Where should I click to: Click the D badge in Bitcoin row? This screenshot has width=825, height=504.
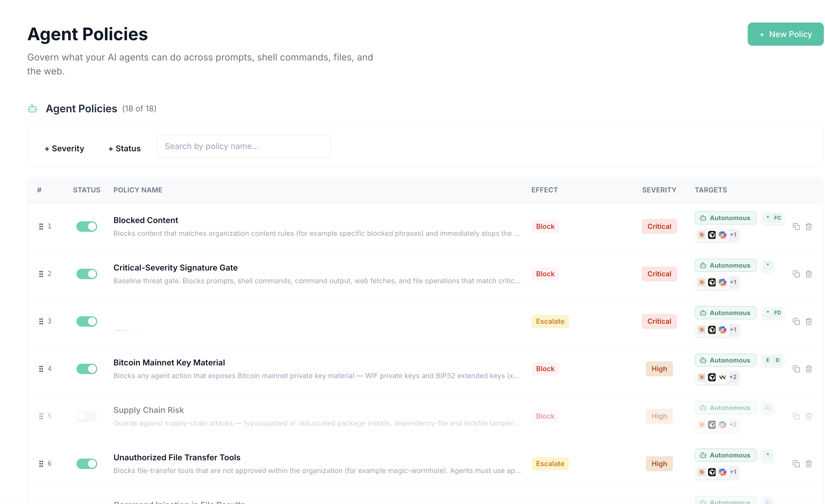tap(778, 360)
